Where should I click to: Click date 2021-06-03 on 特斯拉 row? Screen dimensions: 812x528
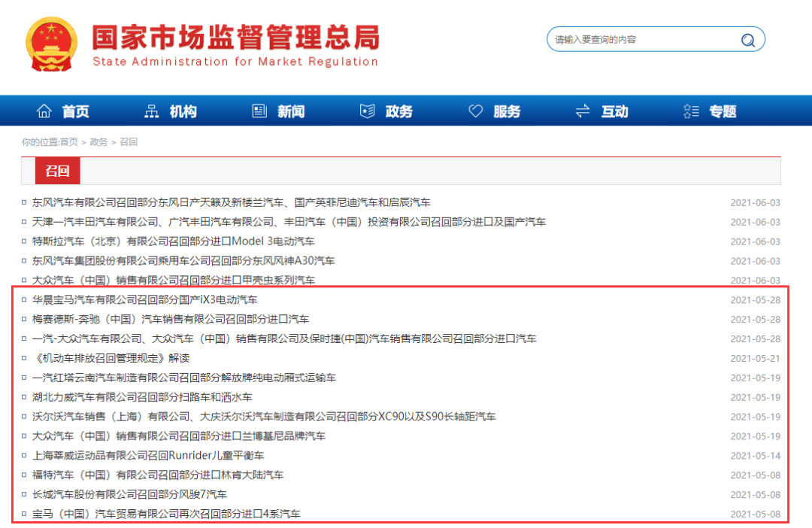coord(755,242)
